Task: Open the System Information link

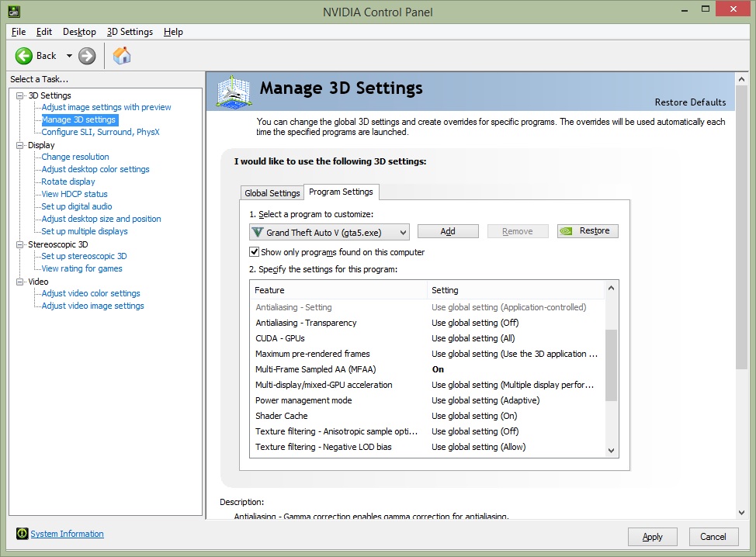Action: point(67,534)
